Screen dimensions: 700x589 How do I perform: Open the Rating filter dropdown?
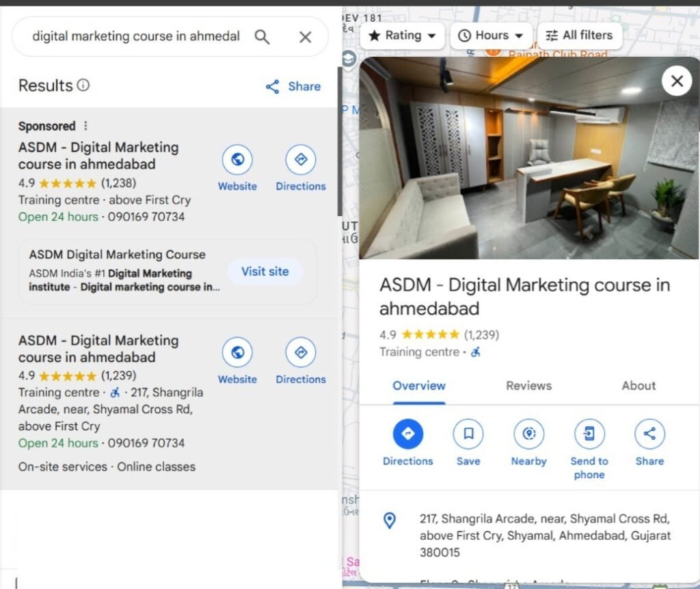coord(402,36)
